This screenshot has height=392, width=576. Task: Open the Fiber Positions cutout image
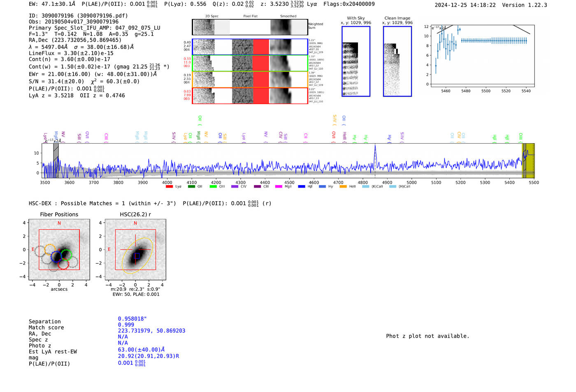coord(59,249)
